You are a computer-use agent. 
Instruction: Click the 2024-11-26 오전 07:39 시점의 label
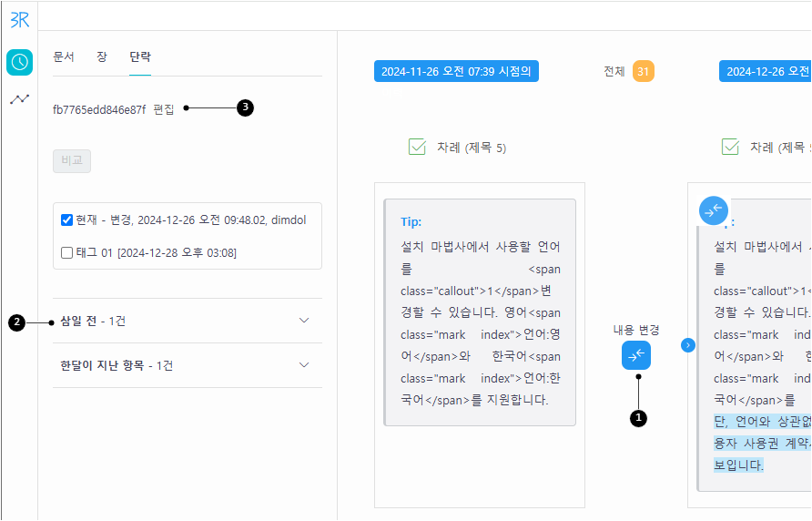[456, 71]
